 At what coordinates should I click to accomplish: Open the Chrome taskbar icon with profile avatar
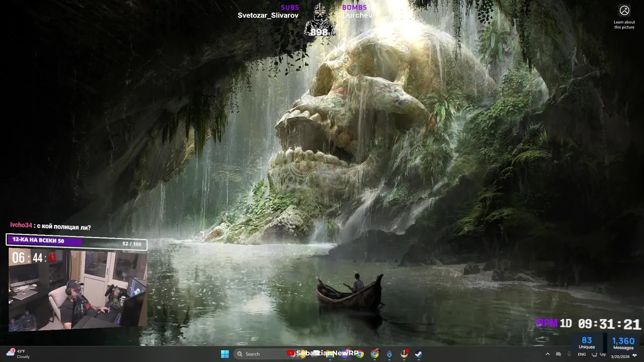click(x=374, y=354)
